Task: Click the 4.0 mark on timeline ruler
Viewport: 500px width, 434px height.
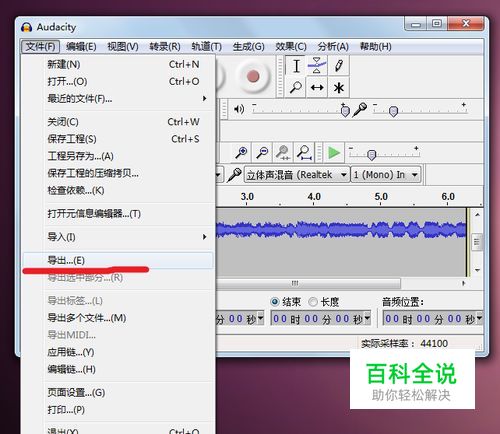Action: (314, 197)
